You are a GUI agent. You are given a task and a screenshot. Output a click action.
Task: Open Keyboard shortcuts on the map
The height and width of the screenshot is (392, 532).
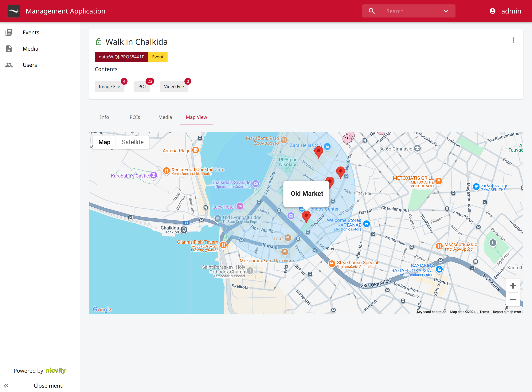click(x=431, y=312)
